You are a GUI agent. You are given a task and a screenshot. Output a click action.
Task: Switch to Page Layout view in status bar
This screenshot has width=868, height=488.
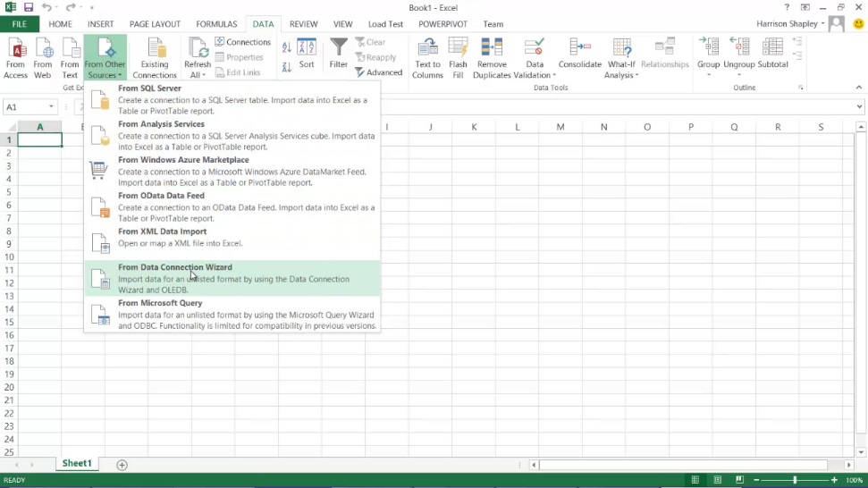click(x=717, y=480)
